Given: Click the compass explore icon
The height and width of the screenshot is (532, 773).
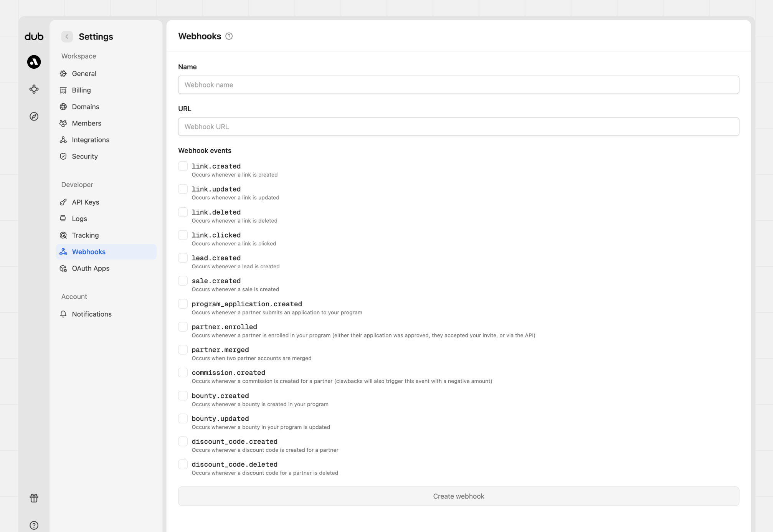Looking at the screenshot, I should pos(34,116).
